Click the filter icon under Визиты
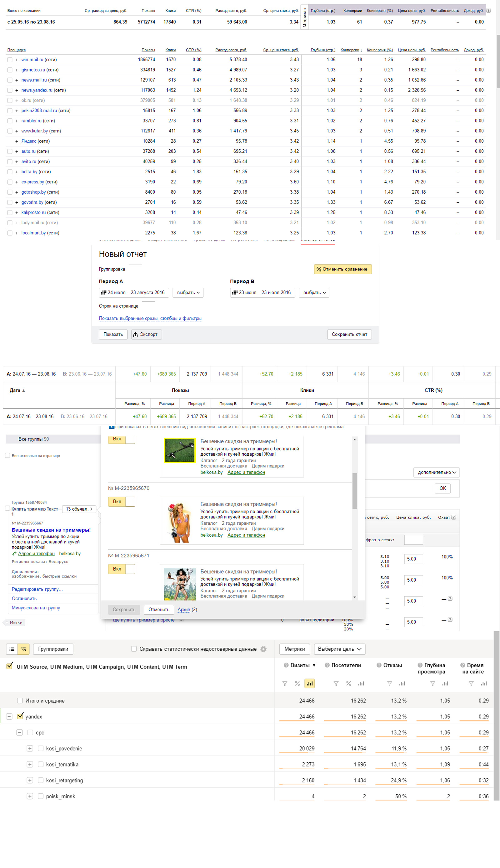 (x=285, y=683)
